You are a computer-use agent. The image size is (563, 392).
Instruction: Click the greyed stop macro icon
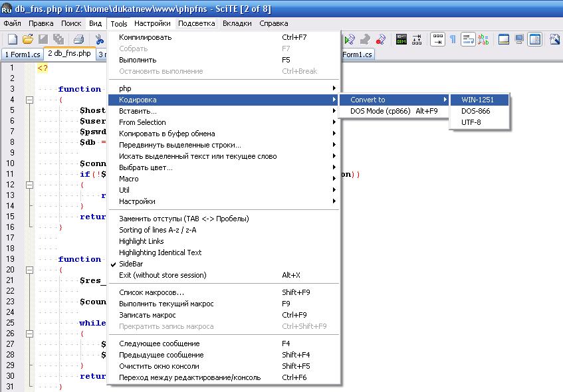coord(365,39)
